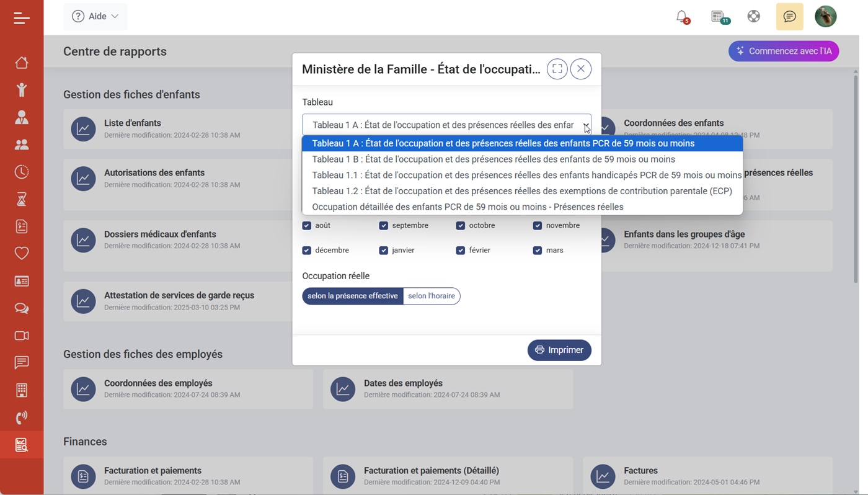Click the clock icon in the left sidebar
This screenshot has height=495, width=868.
point(22,172)
